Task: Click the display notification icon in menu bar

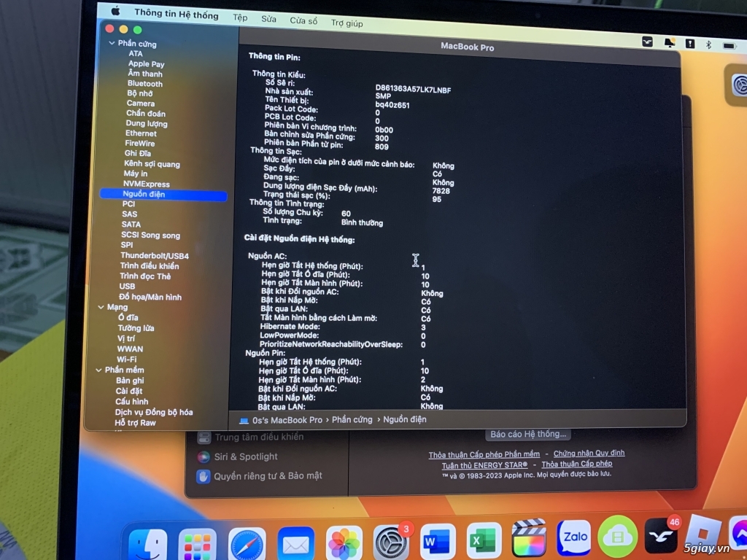Action: [x=670, y=43]
